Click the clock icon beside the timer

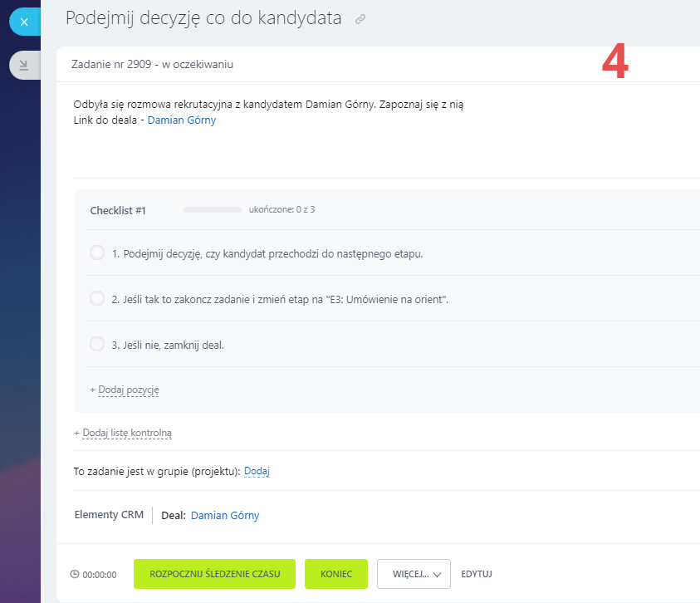pyautogui.click(x=74, y=574)
